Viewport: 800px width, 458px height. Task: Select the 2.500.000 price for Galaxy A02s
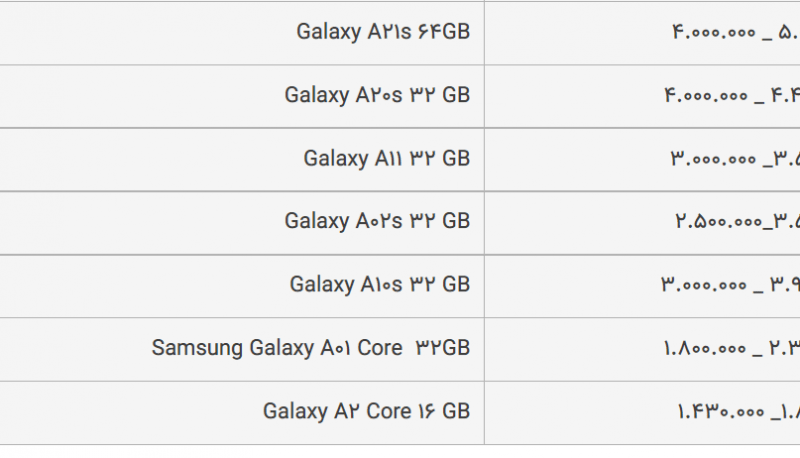718,221
